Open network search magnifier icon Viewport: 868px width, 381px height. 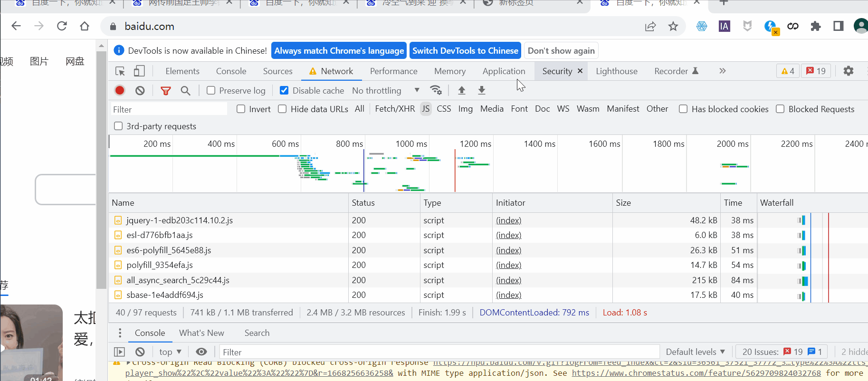(186, 90)
